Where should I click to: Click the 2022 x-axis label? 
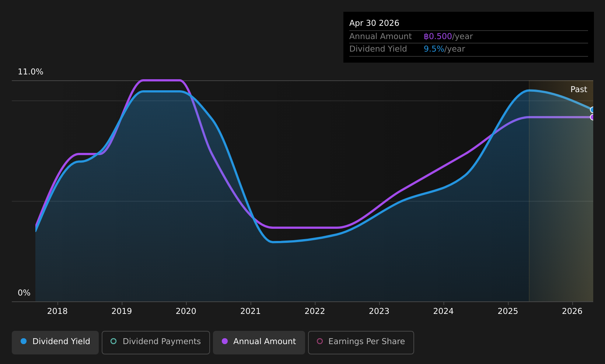tap(315, 311)
